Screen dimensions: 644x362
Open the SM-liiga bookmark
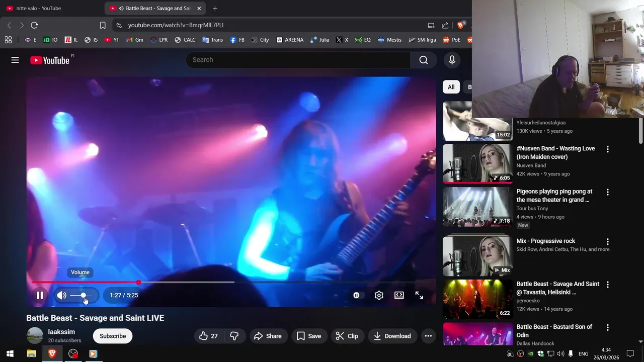pos(423,40)
